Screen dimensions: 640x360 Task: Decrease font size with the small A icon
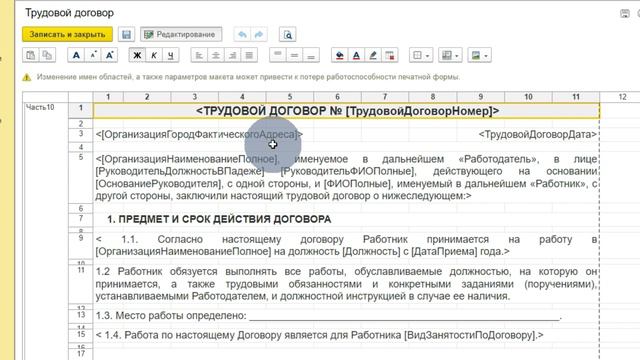[x=93, y=55]
